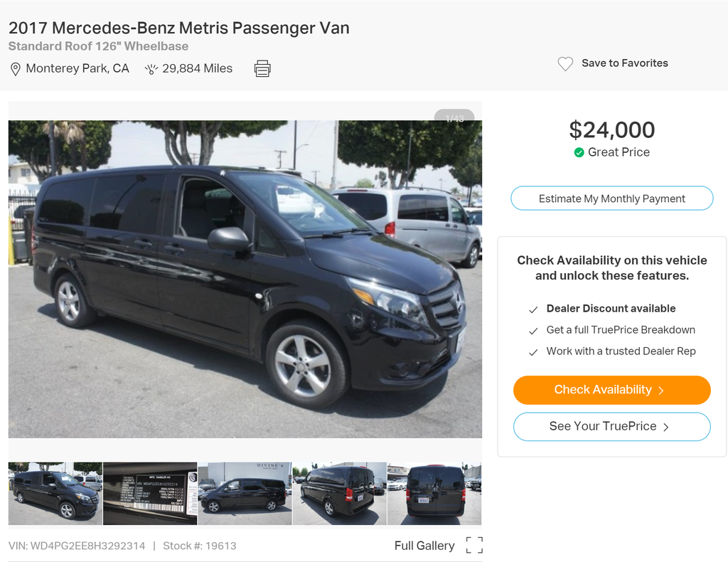
Task: Select first thumbnail of van front-side
Action: (55, 494)
